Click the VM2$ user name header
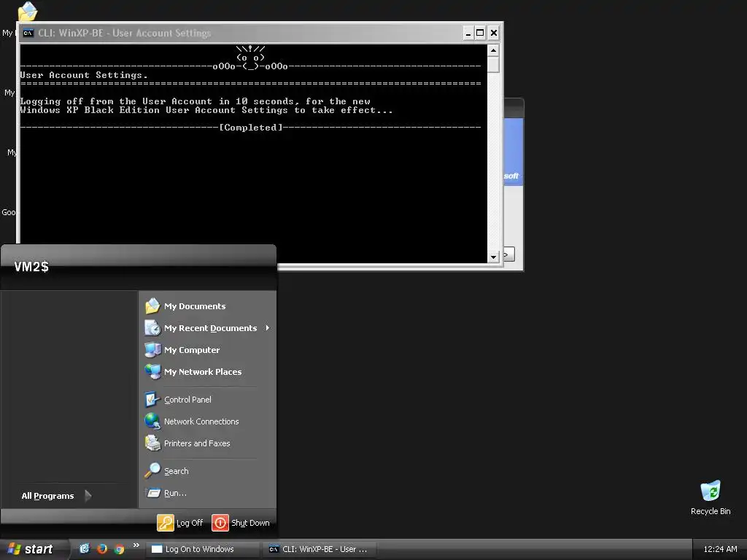Image resolution: width=747 pixels, height=560 pixels. (x=31, y=267)
